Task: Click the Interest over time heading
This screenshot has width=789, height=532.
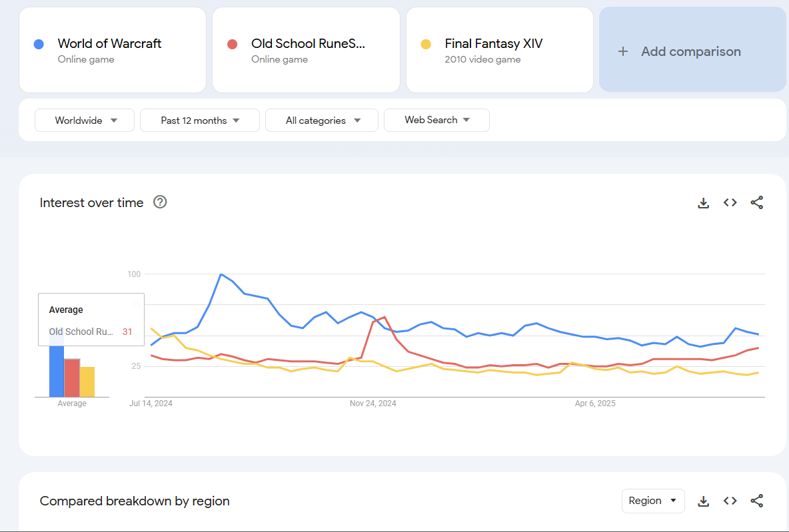Action: pos(91,202)
